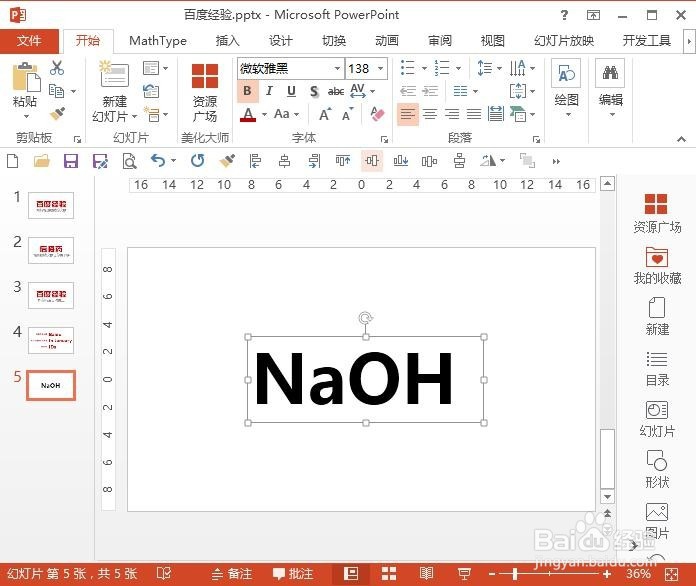Screen dimensions: 696x586
Task: Toggle Strikethrough abc formatting
Action: click(336, 91)
